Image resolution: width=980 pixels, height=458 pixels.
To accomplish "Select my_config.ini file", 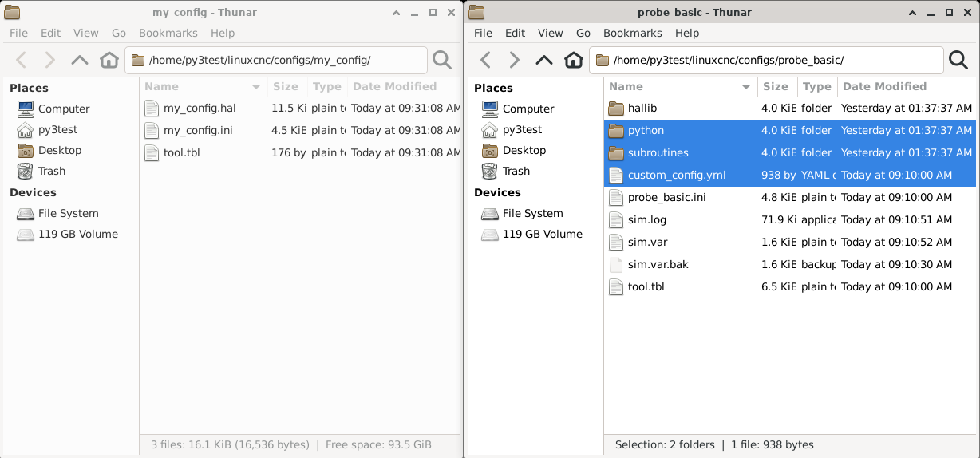I will tap(301, 130).
